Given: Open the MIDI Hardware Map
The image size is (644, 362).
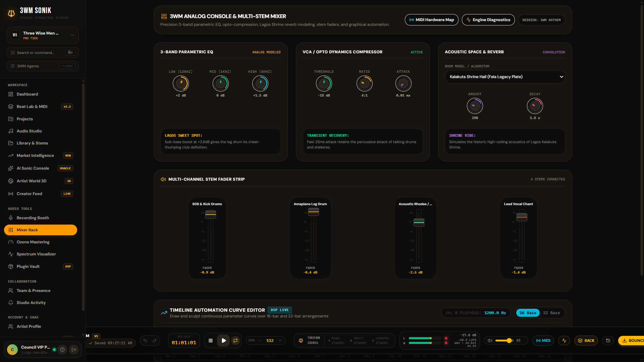Looking at the screenshot, I should 431,20.
